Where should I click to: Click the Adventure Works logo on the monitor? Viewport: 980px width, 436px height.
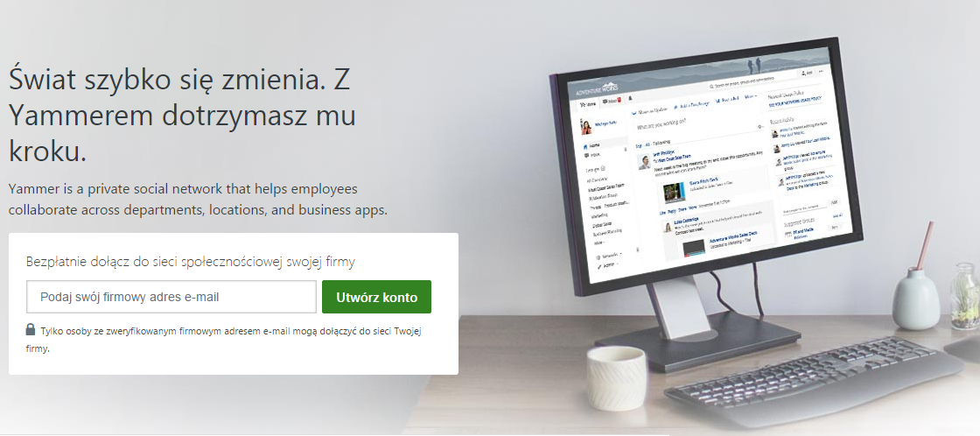pos(597,90)
